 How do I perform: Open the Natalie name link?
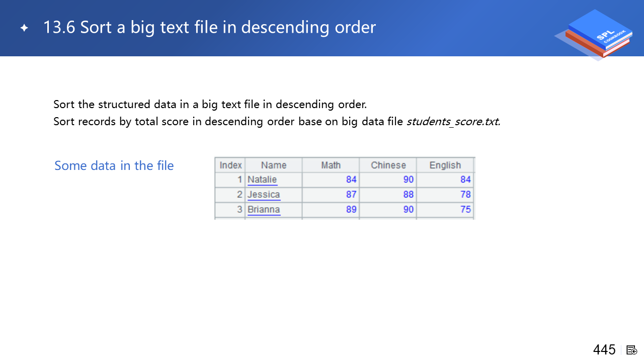(262, 180)
